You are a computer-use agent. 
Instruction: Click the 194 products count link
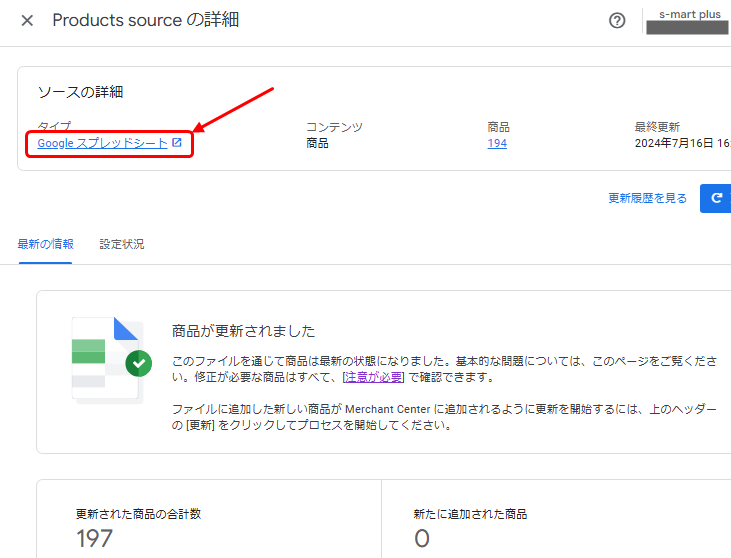tap(497, 143)
